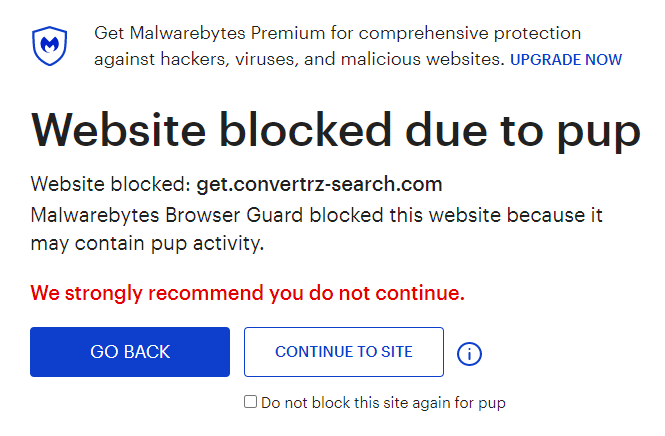Click the red 'We strongly recommend' warning
The width and height of the screenshot is (665, 436).
click(248, 294)
